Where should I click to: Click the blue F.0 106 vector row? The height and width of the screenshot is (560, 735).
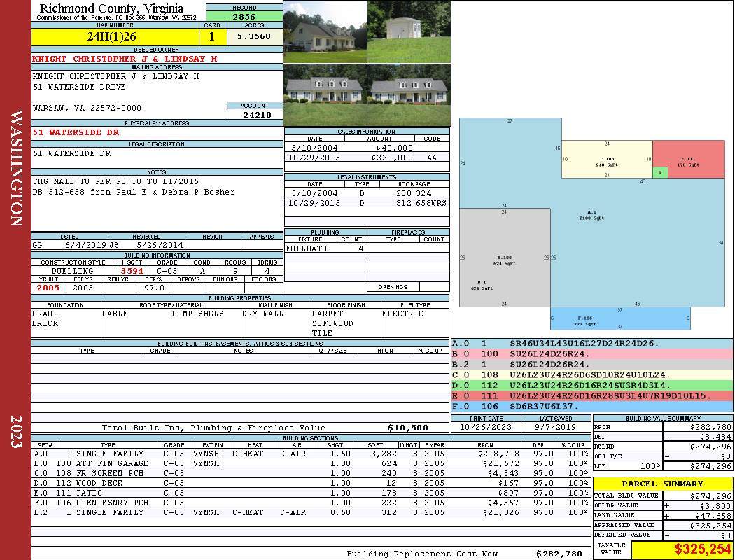[x=592, y=406]
